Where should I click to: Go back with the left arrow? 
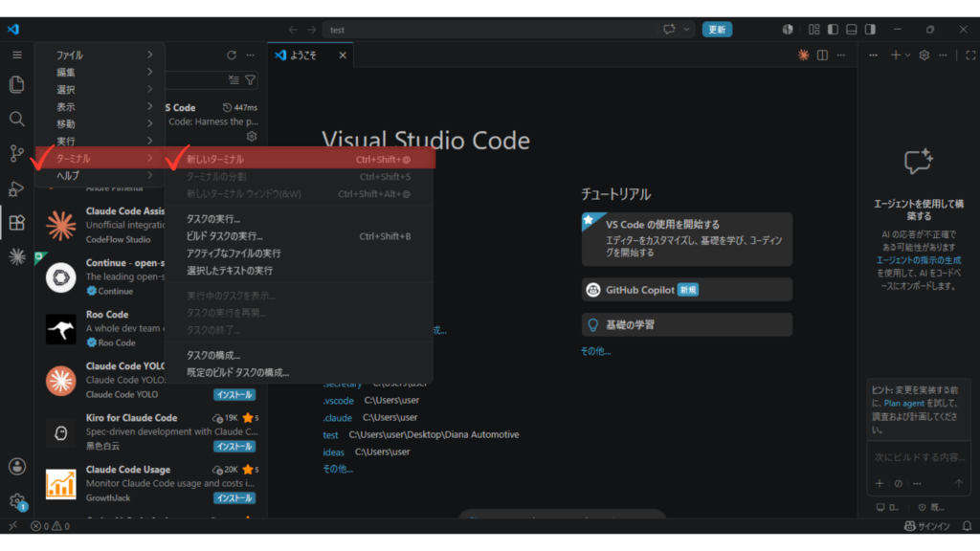click(x=293, y=30)
